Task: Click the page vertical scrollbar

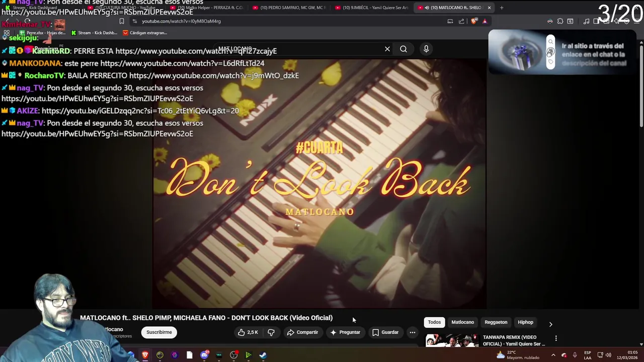Action: click(x=641, y=85)
